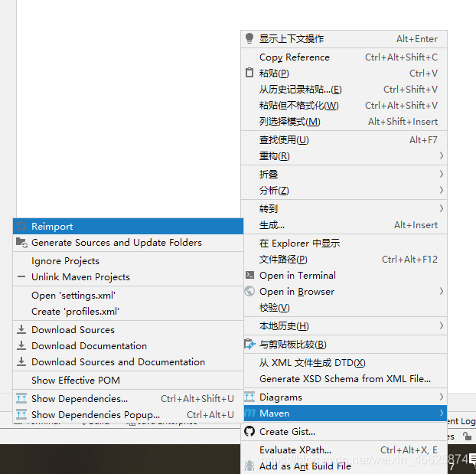Select 查找使用(U) entry

(344, 140)
